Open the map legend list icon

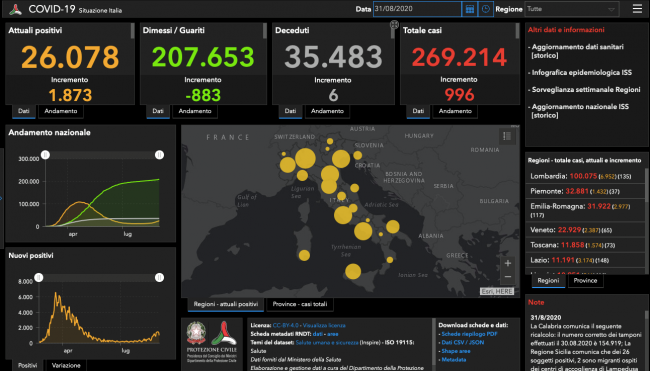[507, 136]
